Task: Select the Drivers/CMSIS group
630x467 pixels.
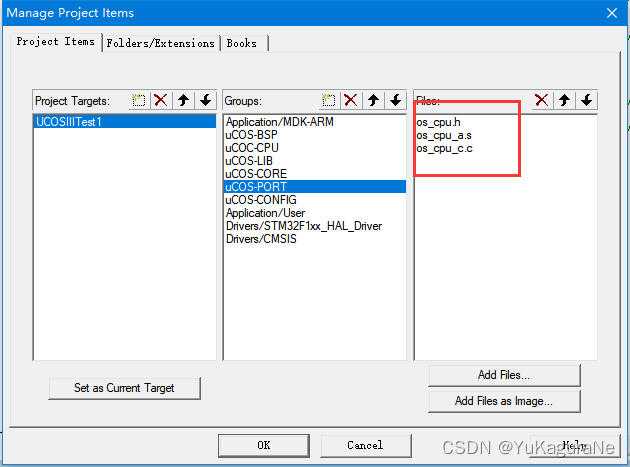Action: [315, 239]
